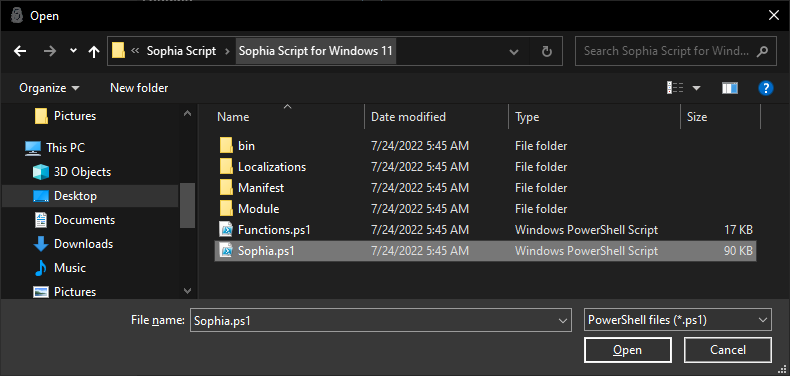Image resolution: width=790 pixels, height=376 pixels.
Task: Go back with the left arrow
Action: pyautogui.click(x=20, y=51)
